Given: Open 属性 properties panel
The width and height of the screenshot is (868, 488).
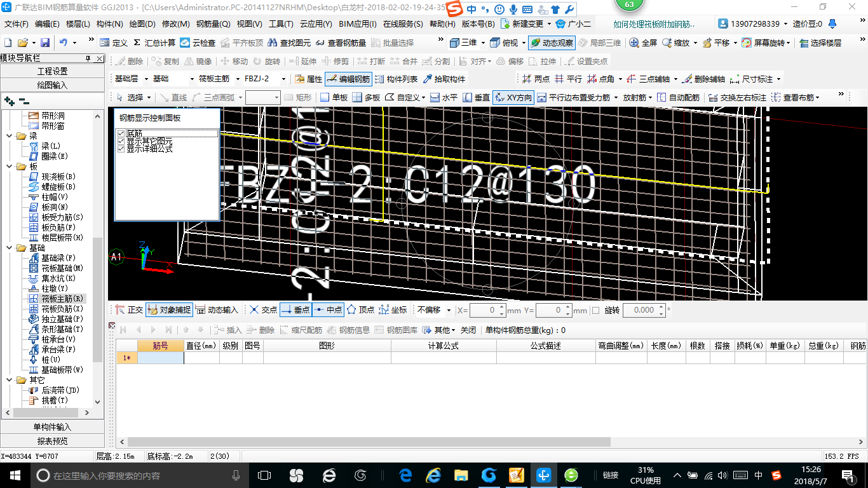Looking at the screenshot, I should 309,79.
